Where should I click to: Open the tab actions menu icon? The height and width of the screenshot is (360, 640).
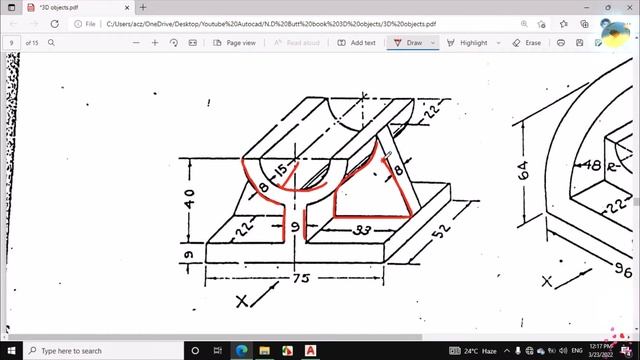11,7
